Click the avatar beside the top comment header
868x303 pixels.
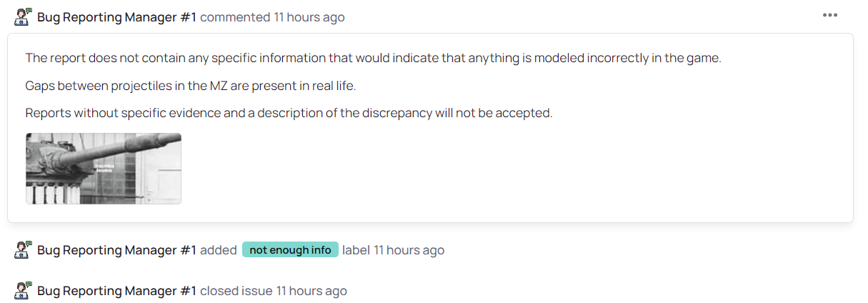23,16
